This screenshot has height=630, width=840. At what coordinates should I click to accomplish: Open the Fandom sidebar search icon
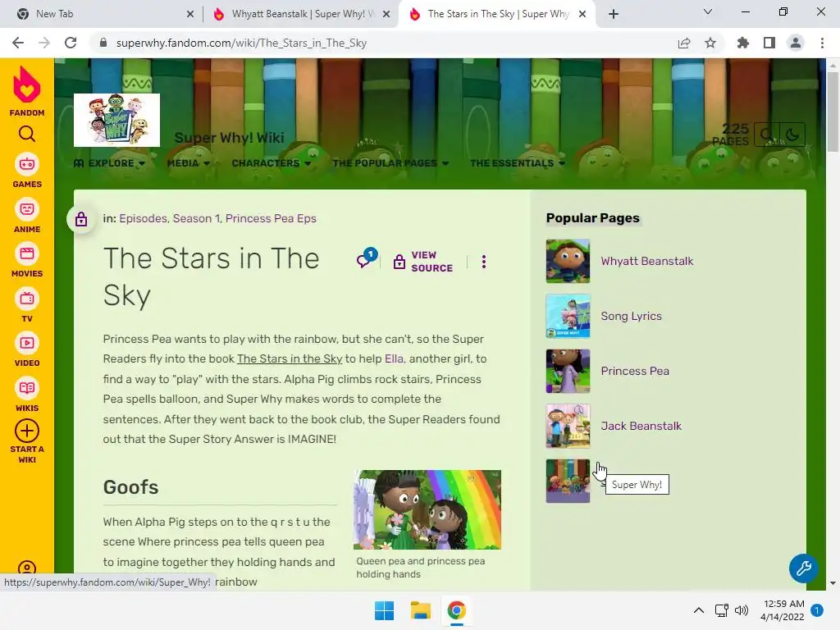27,134
